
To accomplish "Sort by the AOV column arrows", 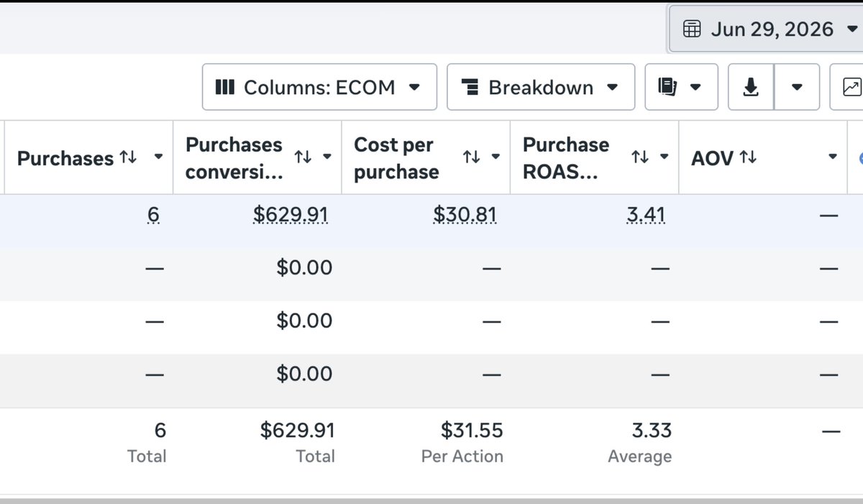I will pos(748,157).
